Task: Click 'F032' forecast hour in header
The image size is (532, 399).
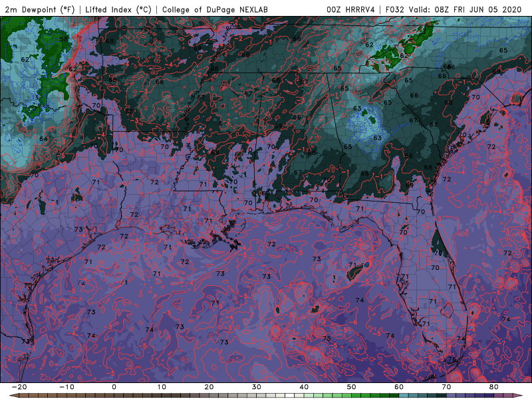Action: point(394,10)
